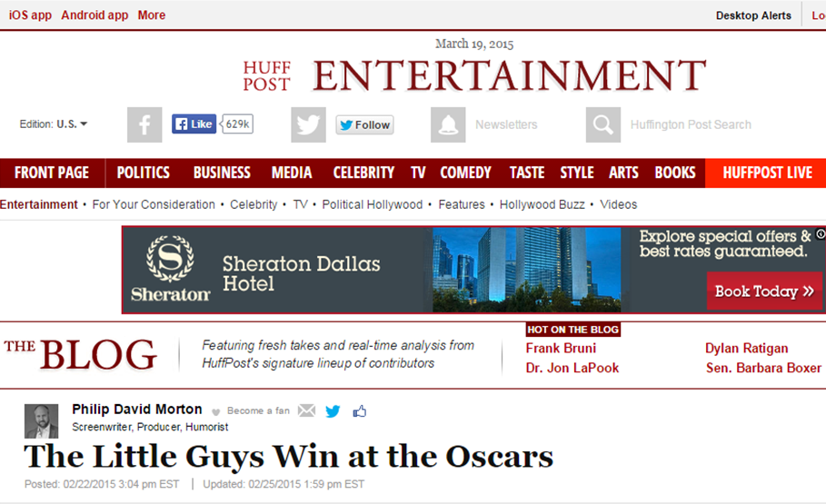Open the Newsletters bell icon
826x504 pixels.
coord(448,124)
